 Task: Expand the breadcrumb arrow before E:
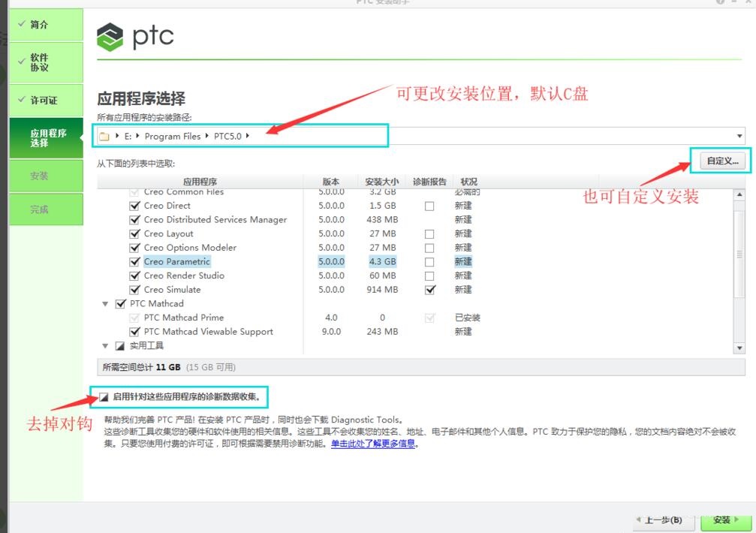[x=117, y=136]
